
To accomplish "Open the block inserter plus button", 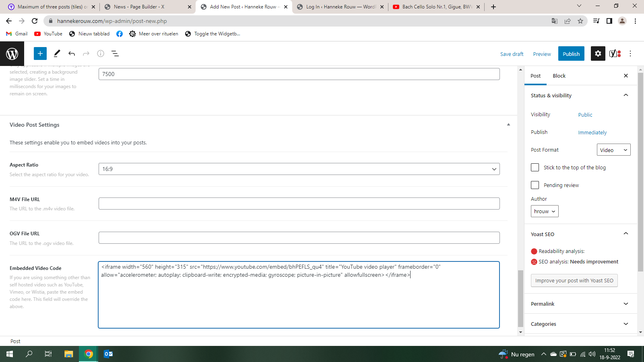I will click(x=40, y=53).
